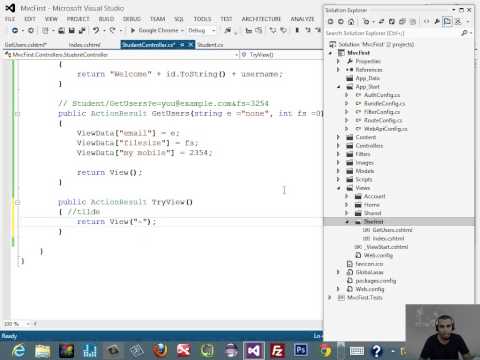Open the TEAM menu

[158, 19]
